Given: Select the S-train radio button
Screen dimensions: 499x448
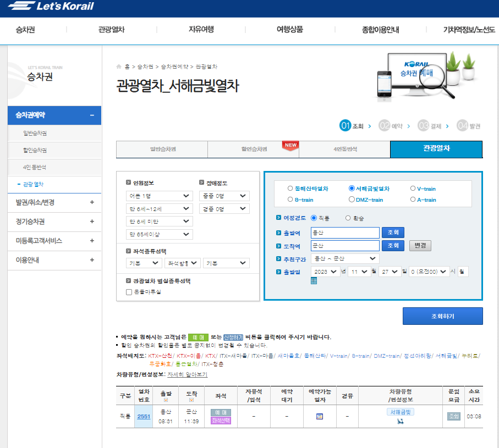Looking at the screenshot, I should [290, 200].
